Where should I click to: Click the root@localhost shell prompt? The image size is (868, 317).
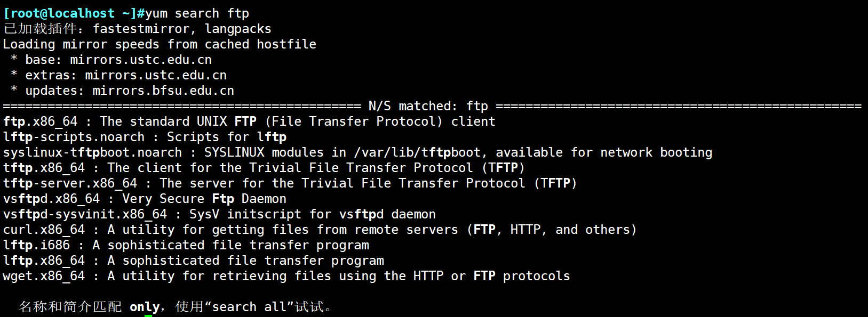[x=70, y=13]
